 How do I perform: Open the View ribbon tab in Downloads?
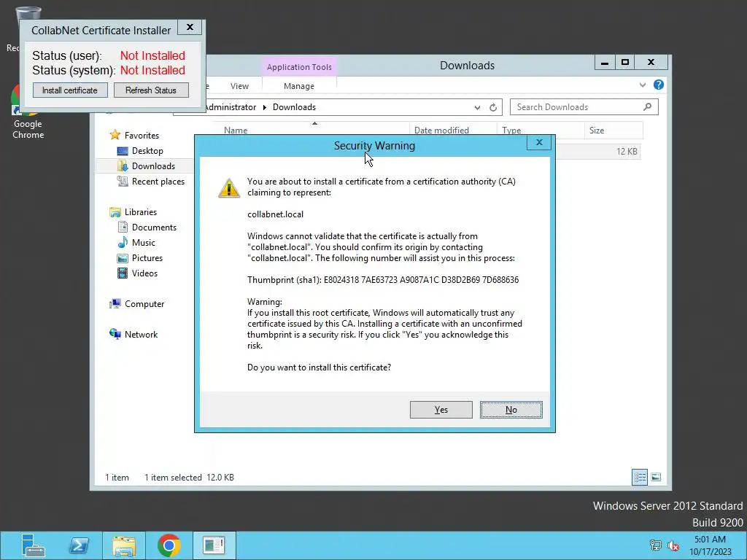(x=239, y=86)
